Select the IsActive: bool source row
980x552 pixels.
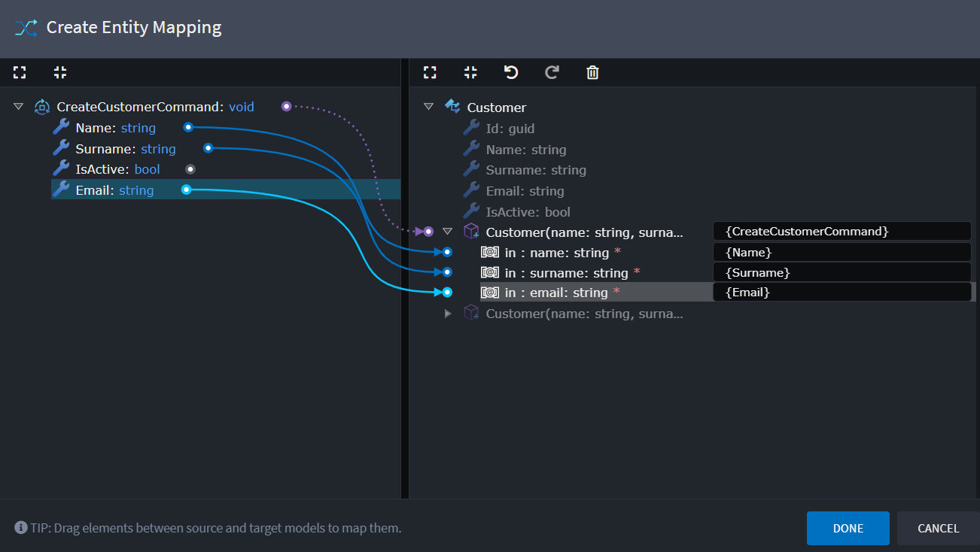click(x=118, y=169)
